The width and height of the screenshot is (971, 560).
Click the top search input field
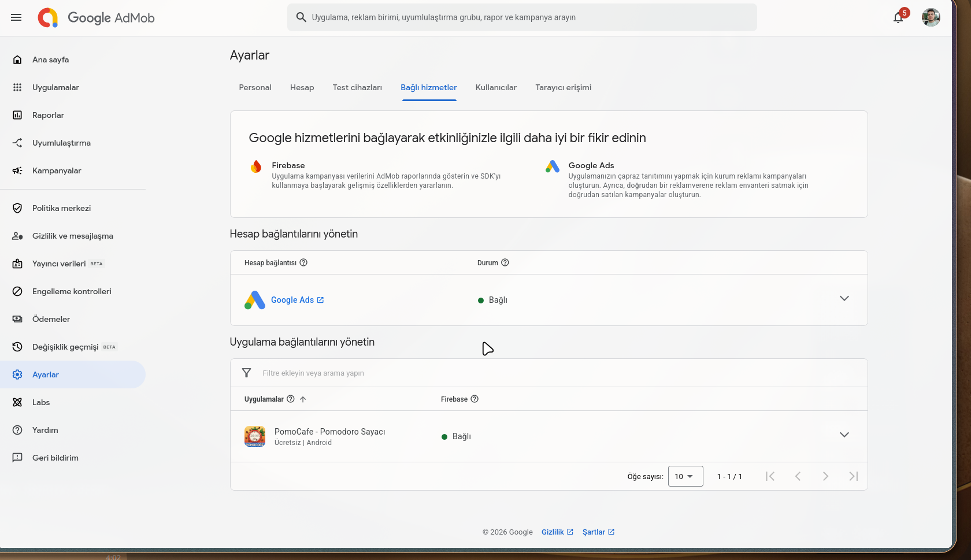click(x=522, y=17)
